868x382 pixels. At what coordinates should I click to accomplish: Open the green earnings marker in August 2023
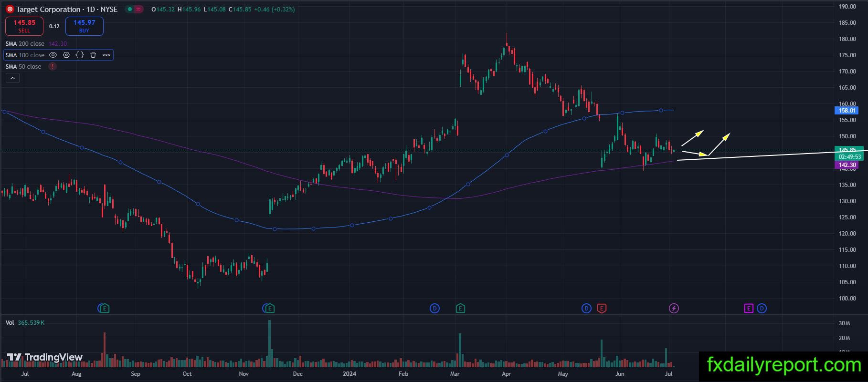[x=104, y=309]
